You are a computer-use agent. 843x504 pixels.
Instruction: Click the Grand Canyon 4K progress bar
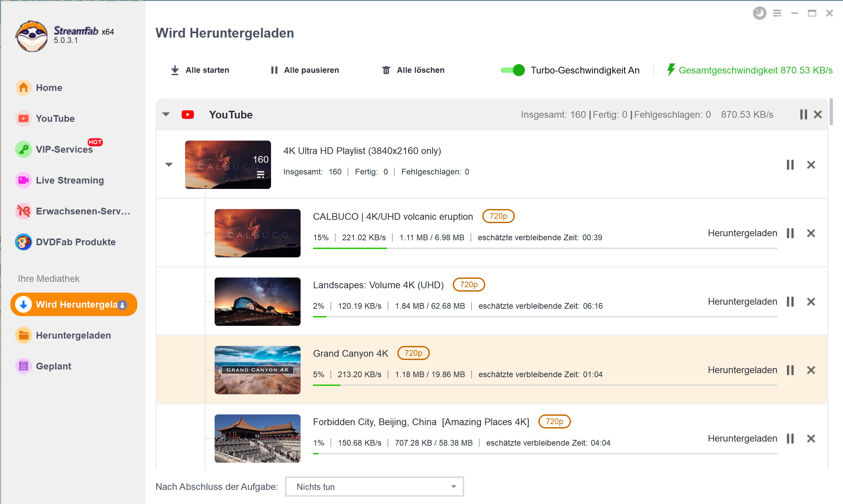[x=544, y=385]
